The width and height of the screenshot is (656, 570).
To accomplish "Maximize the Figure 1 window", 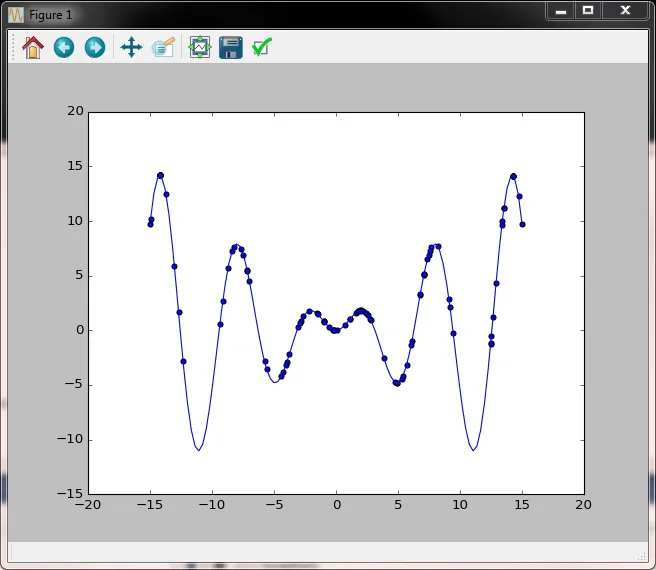I will pyautogui.click(x=588, y=10).
